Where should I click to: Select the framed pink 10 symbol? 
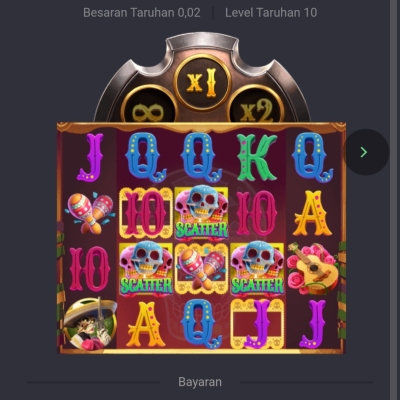tap(146, 213)
